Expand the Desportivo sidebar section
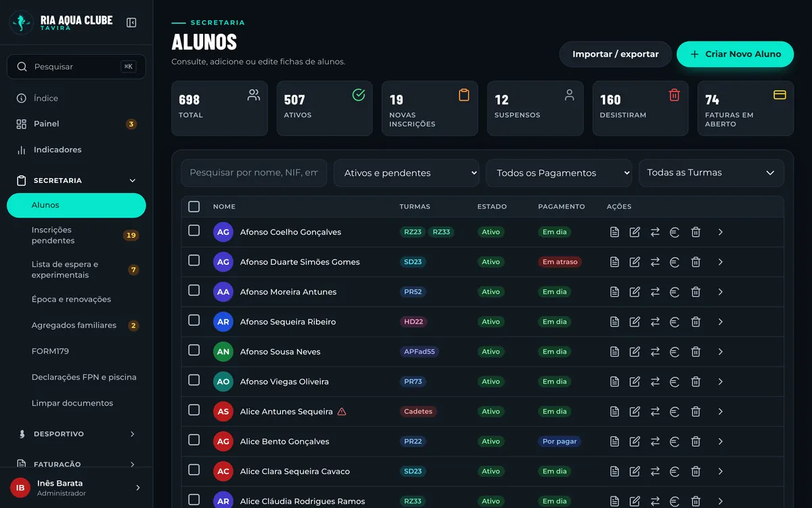Image resolution: width=812 pixels, height=508 pixels. pyautogui.click(x=76, y=434)
